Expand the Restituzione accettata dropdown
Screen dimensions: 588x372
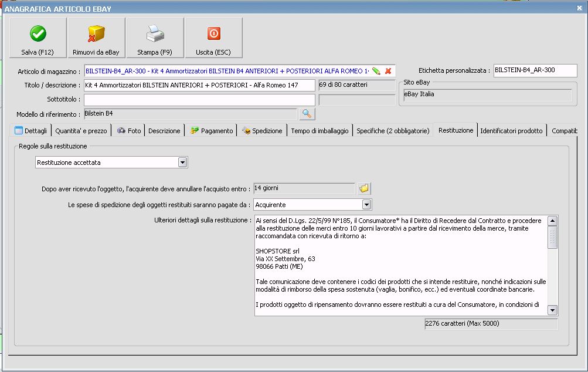click(182, 163)
